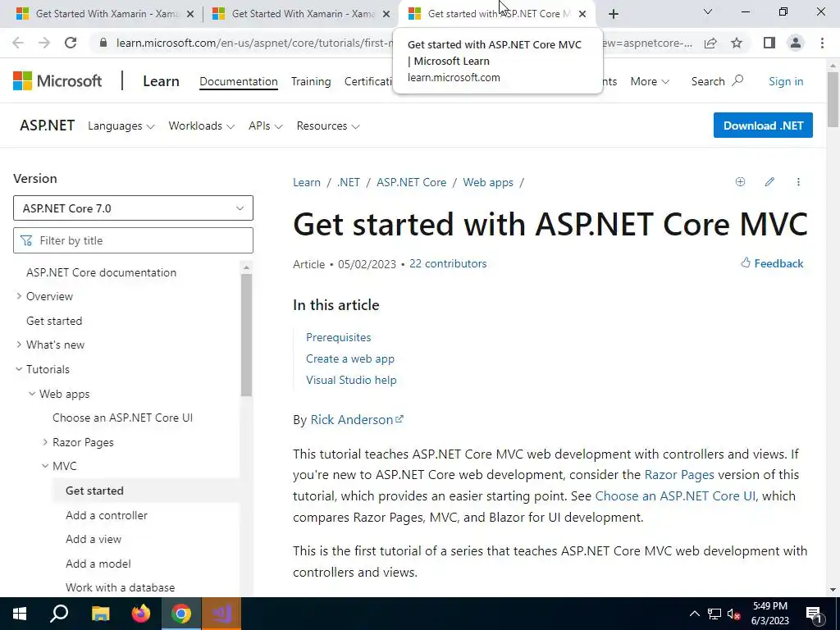840x630 pixels.
Task: Click the new tab plus button
Action: pyautogui.click(x=614, y=14)
